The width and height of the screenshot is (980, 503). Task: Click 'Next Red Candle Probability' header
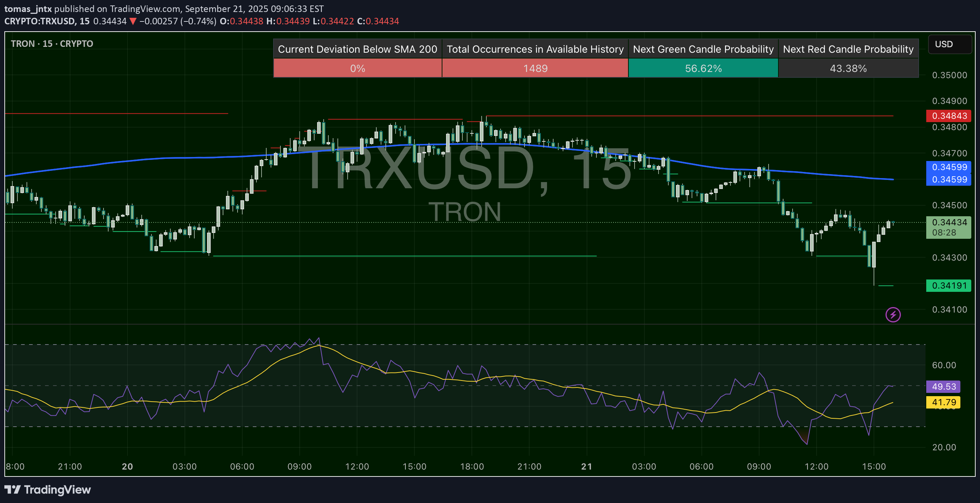click(848, 49)
